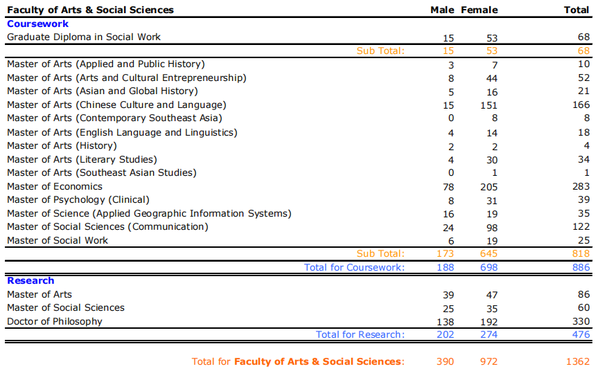Click the Female column header

click(479, 10)
